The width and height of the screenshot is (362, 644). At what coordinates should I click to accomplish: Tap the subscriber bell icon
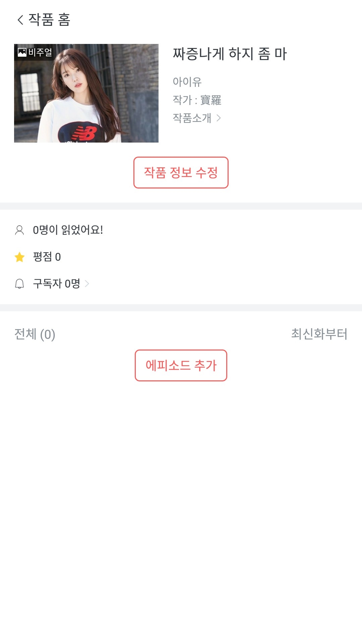(x=19, y=284)
